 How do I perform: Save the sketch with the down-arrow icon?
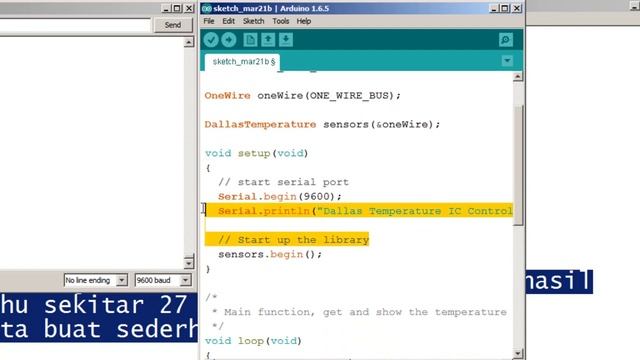pyautogui.click(x=286, y=40)
